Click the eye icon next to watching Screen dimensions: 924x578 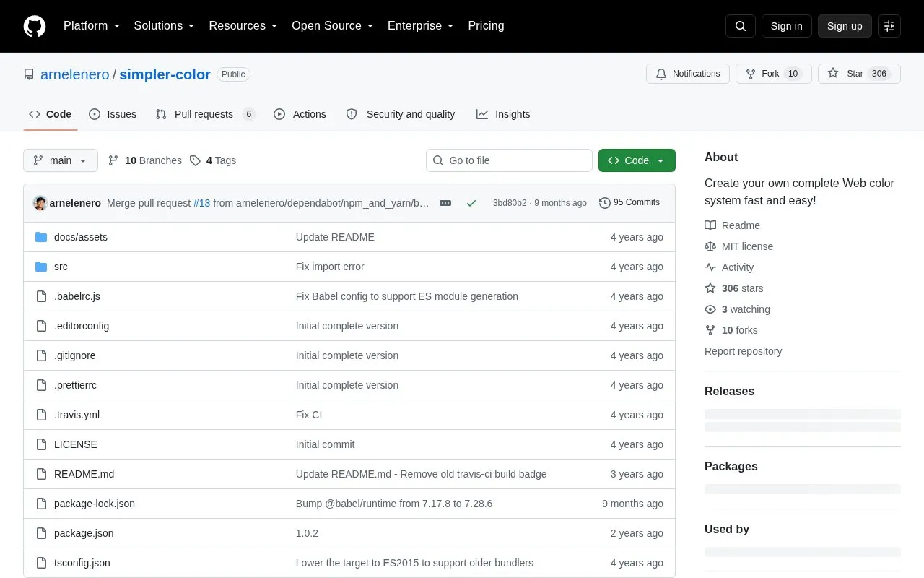point(710,309)
